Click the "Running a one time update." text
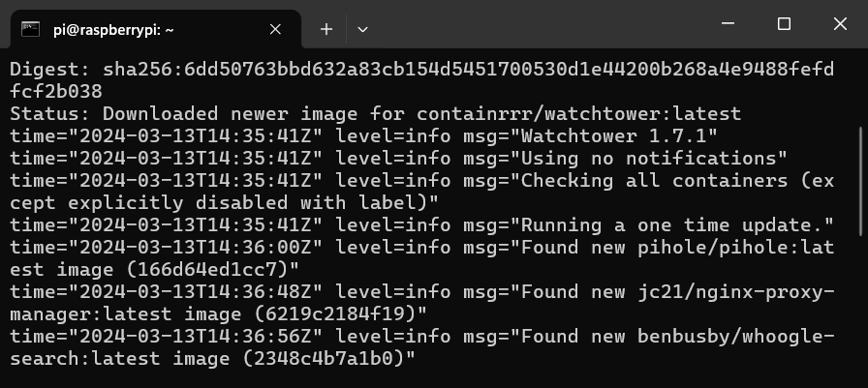Screen dimensions: 868x388 pos(678,224)
